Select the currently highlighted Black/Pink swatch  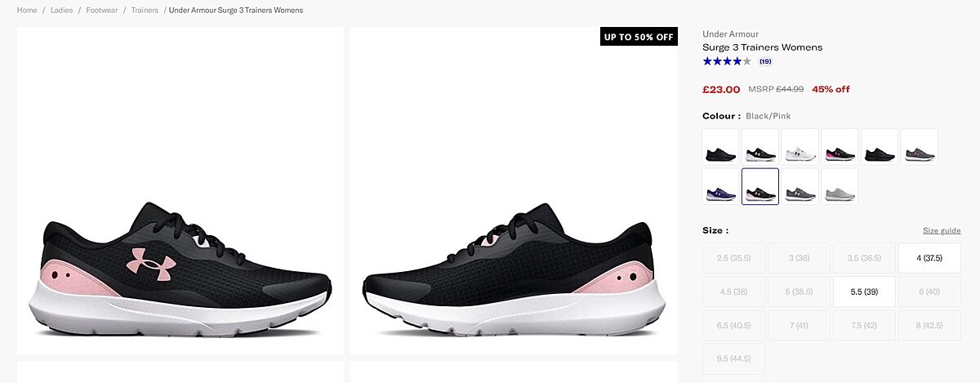[760, 186]
